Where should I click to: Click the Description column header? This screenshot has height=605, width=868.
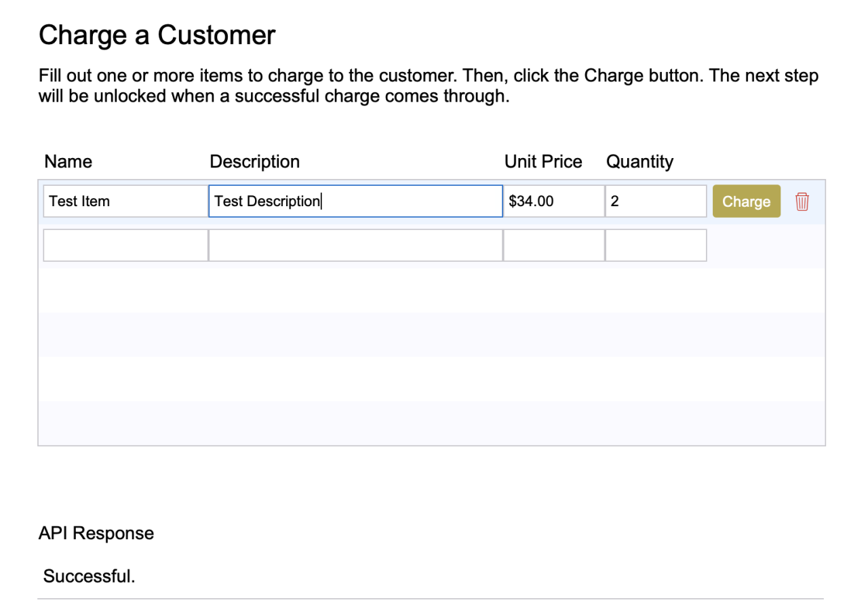(x=255, y=161)
